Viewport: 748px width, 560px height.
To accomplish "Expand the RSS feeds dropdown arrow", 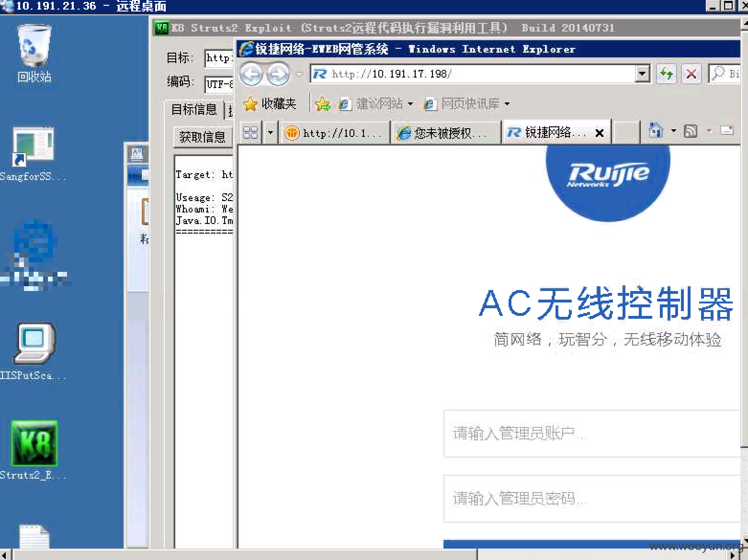I will pos(709,130).
